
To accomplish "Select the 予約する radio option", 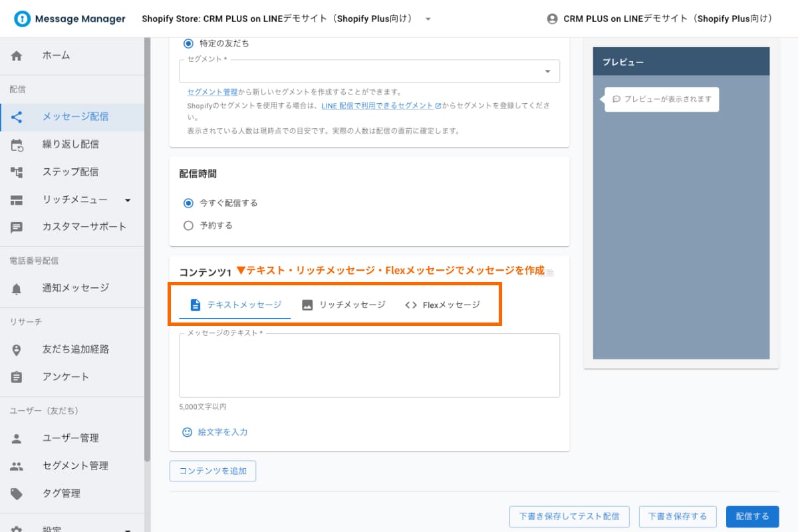I will tap(188, 225).
